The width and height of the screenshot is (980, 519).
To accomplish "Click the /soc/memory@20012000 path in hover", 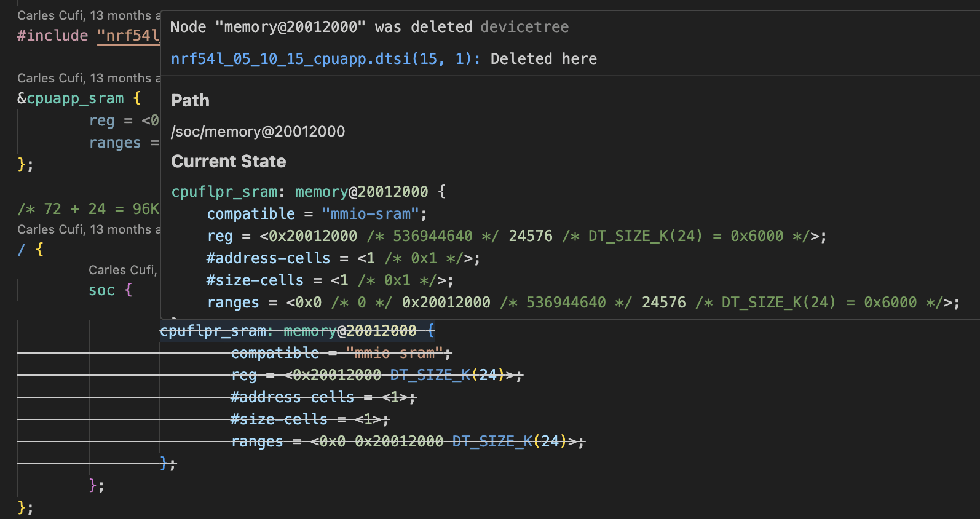I will point(258,132).
